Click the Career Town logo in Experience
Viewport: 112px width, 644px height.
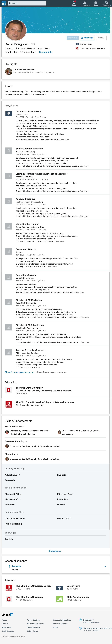9,113
